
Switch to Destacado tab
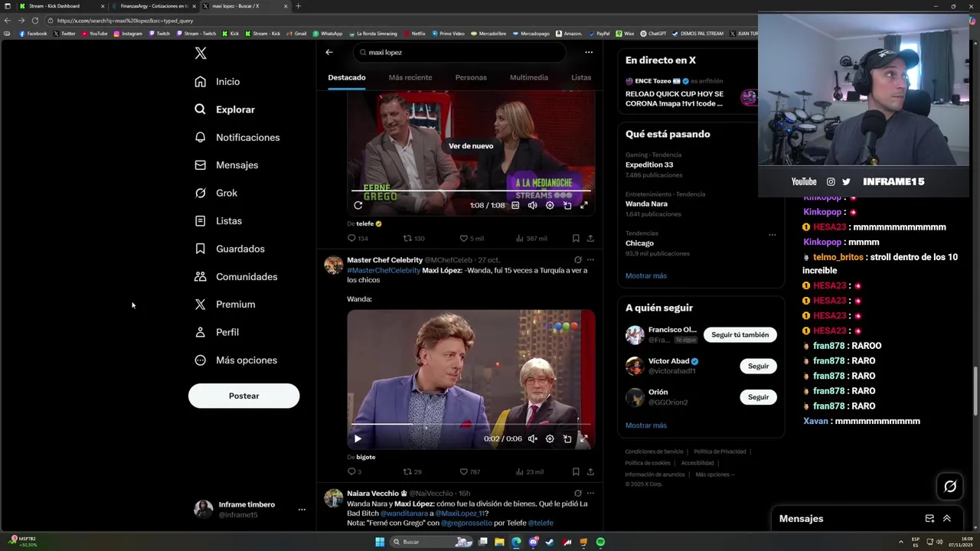pyautogui.click(x=347, y=78)
